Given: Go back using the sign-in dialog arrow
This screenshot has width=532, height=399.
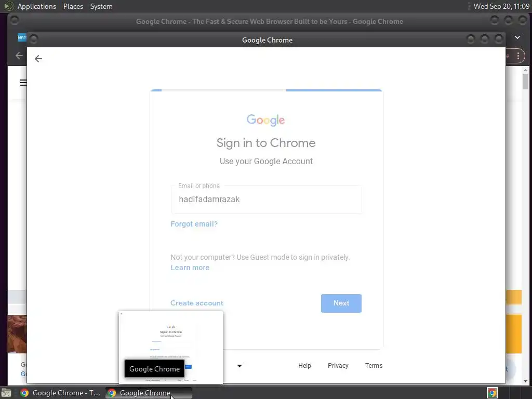Looking at the screenshot, I should [x=38, y=59].
